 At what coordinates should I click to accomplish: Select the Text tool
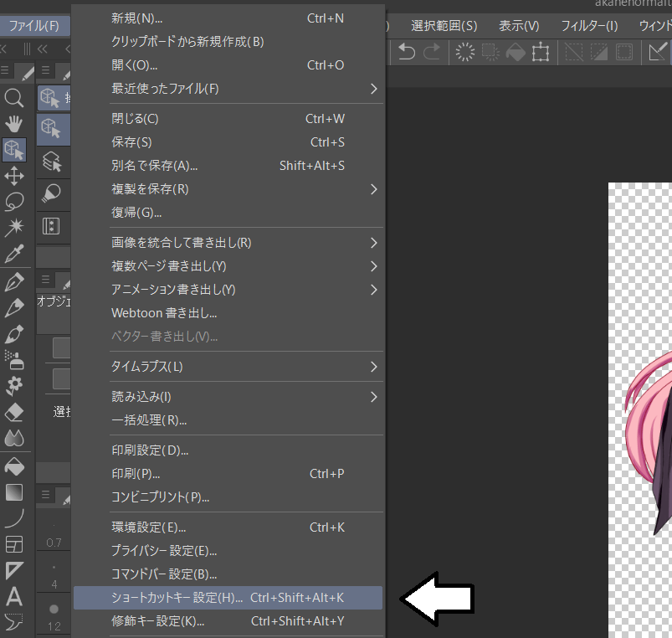(14, 597)
